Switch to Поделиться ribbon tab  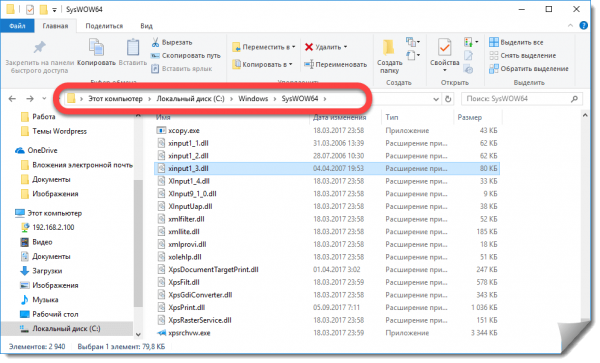click(x=104, y=26)
